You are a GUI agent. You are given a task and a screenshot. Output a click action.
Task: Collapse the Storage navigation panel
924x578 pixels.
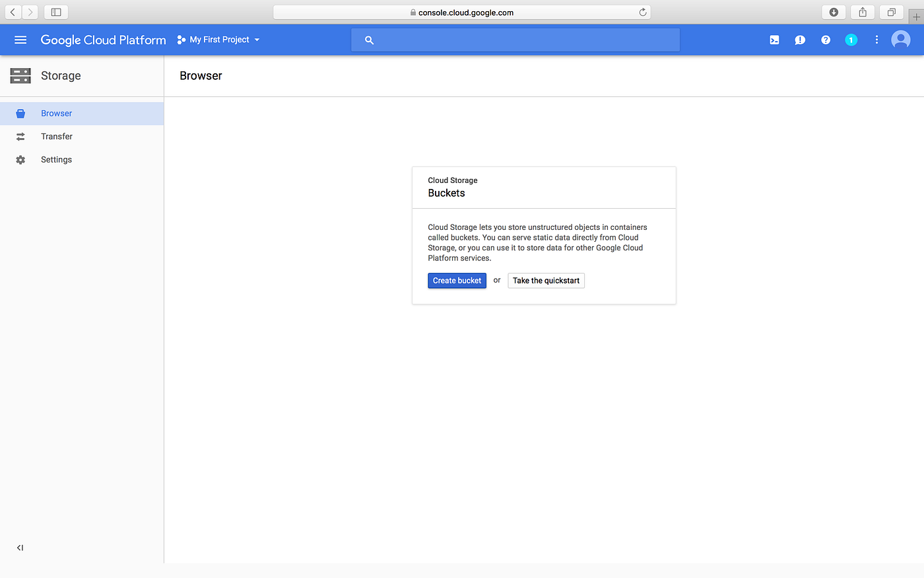pyautogui.click(x=20, y=547)
